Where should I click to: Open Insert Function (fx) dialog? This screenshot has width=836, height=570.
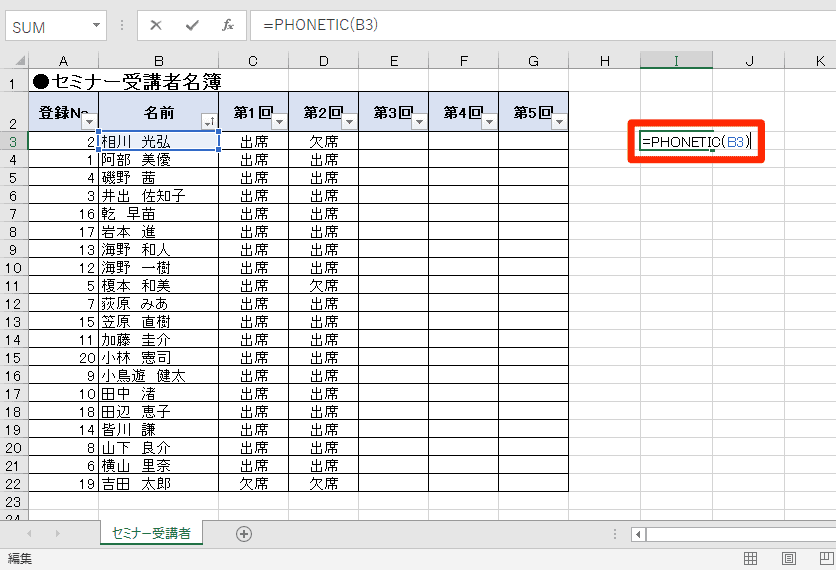[x=228, y=25]
